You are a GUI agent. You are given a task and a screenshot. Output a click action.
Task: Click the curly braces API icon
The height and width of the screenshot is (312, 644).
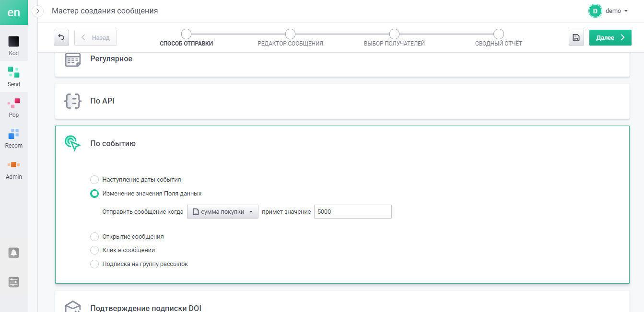pyautogui.click(x=73, y=101)
